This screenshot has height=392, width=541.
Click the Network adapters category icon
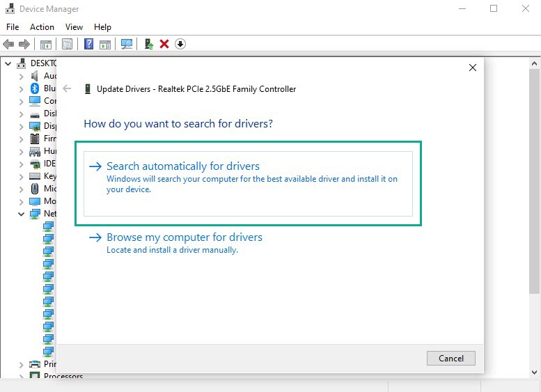[x=35, y=214]
